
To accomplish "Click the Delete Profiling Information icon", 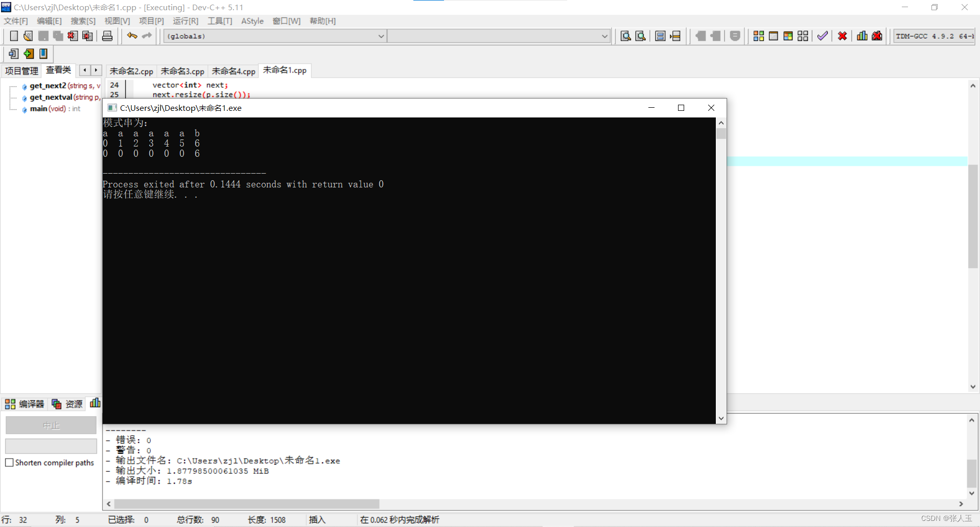I will pyautogui.click(x=877, y=36).
